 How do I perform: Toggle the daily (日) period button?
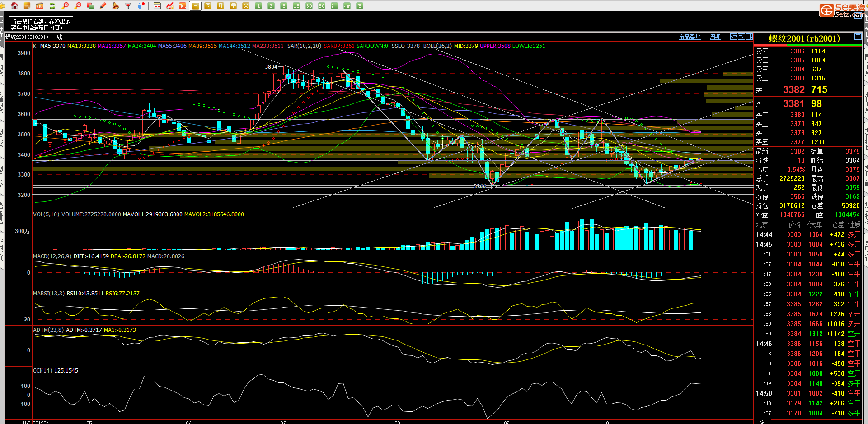(x=195, y=6)
